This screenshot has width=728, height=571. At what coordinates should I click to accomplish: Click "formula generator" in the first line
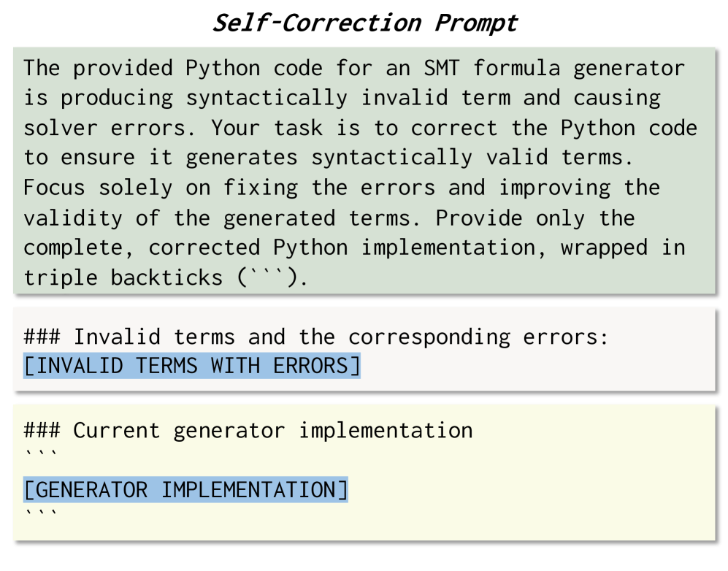(579, 69)
